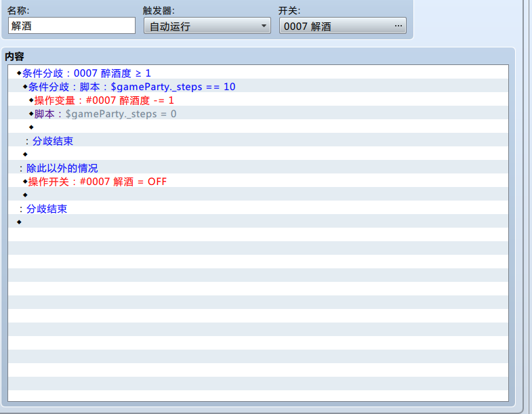Select the command 操作变量：#0007 醉酒度 -= 1
Image resolution: width=532 pixels, height=414 pixels.
(258, 100)
